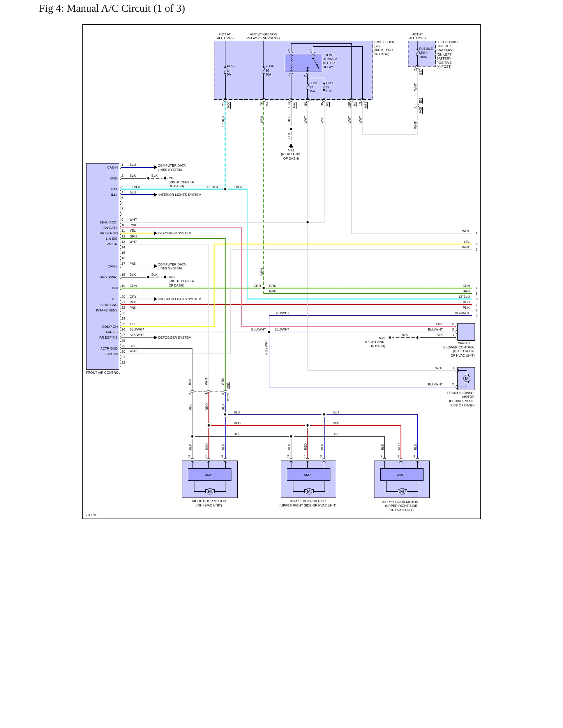The height and width of the screenshot is (728, 563).
Task: Click the Variable Blower Control box
Action: [466, 332]
